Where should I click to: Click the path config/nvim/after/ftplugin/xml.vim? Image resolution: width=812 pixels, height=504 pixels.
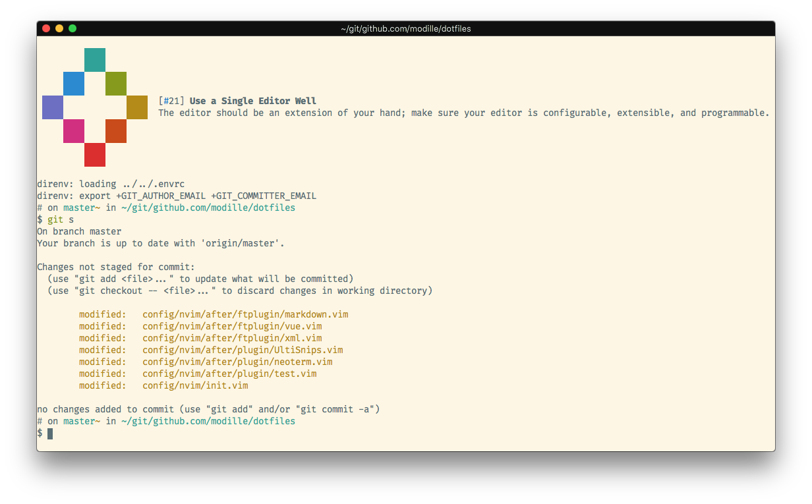coord(232,338)
